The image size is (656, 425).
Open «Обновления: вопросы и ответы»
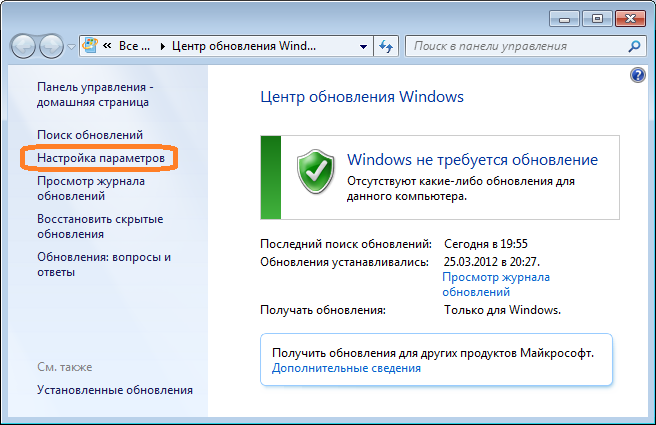(104, 264)
